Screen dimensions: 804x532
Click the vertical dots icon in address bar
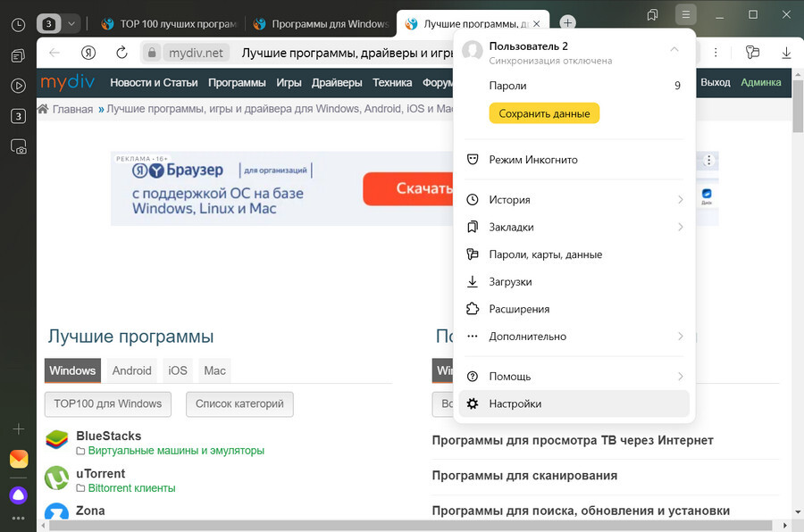coord(716,53)
